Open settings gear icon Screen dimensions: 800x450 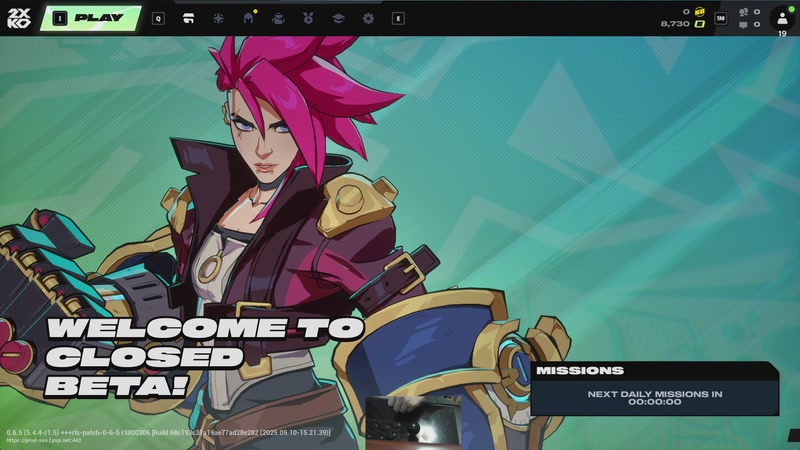click(x=368, y=18)
